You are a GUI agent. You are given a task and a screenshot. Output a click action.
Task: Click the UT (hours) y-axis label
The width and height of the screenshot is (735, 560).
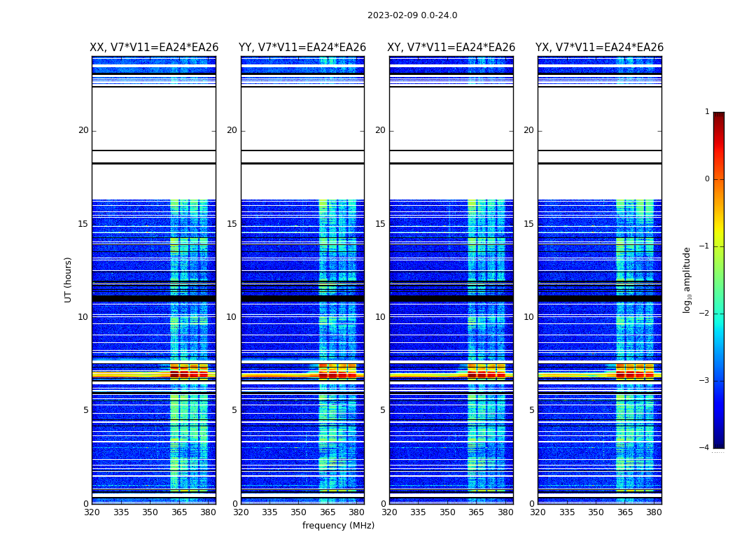pyautogui.click(x=69, y=279)
